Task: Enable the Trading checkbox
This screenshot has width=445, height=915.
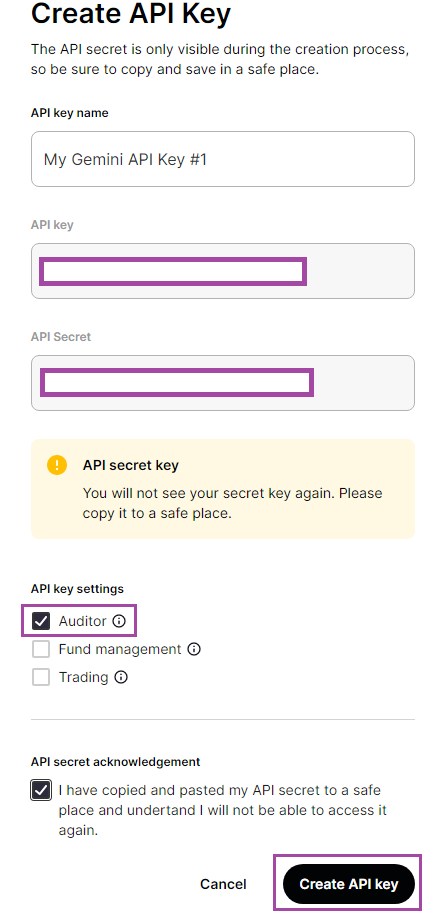Action: 41,677
